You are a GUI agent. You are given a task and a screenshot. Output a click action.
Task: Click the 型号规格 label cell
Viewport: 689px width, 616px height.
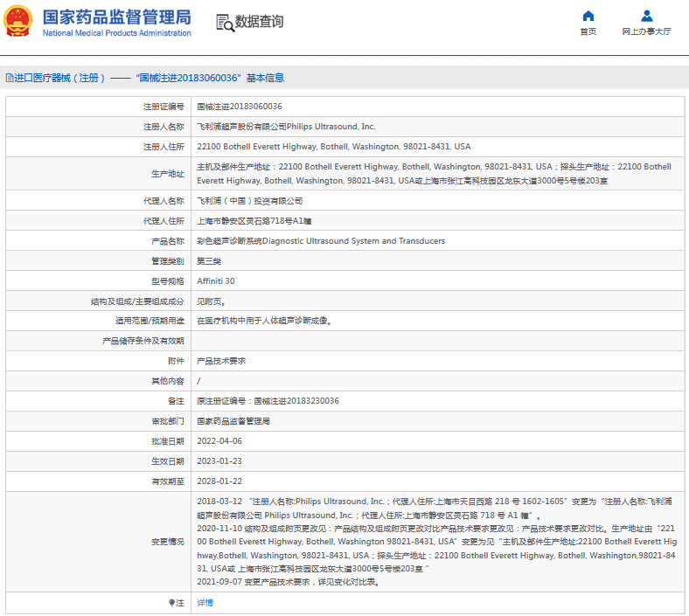99,281
